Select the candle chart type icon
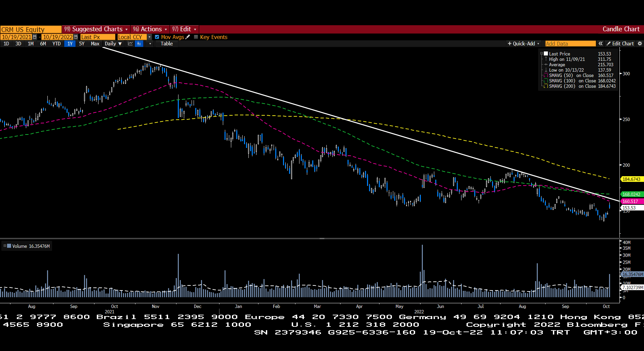 point(139,44)
